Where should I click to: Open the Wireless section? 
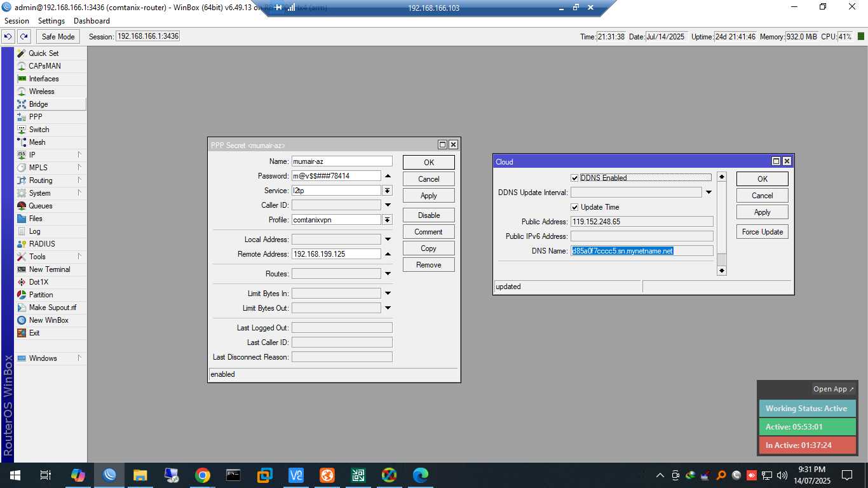(x=50, y=91)
